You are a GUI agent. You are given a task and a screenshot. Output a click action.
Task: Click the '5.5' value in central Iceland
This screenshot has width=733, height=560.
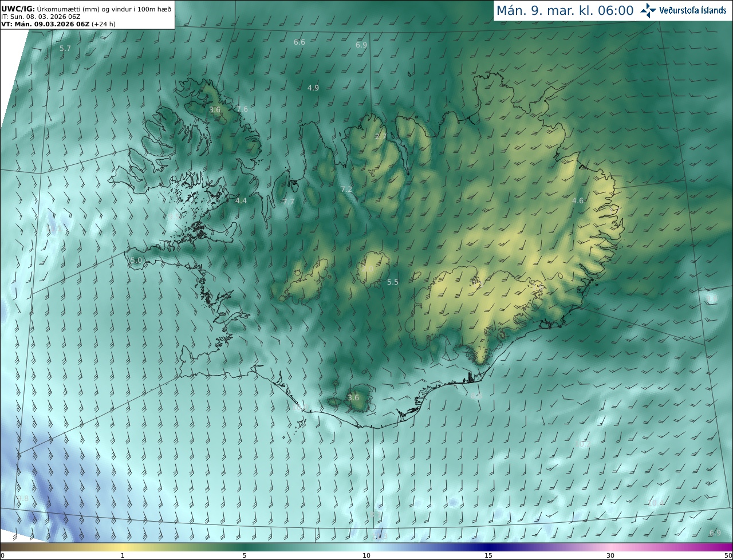pos(393,282)
